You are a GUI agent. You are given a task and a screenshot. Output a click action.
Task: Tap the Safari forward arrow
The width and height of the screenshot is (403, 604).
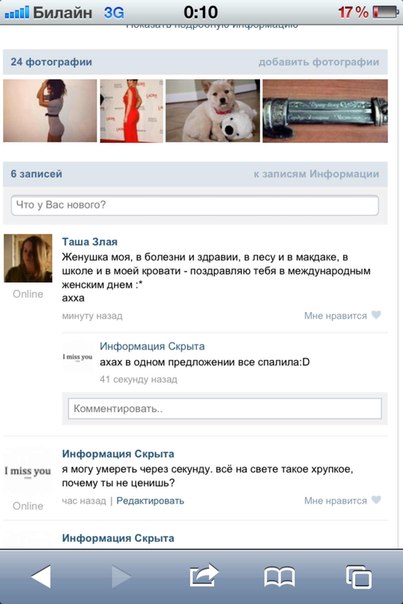click(121, 576)
